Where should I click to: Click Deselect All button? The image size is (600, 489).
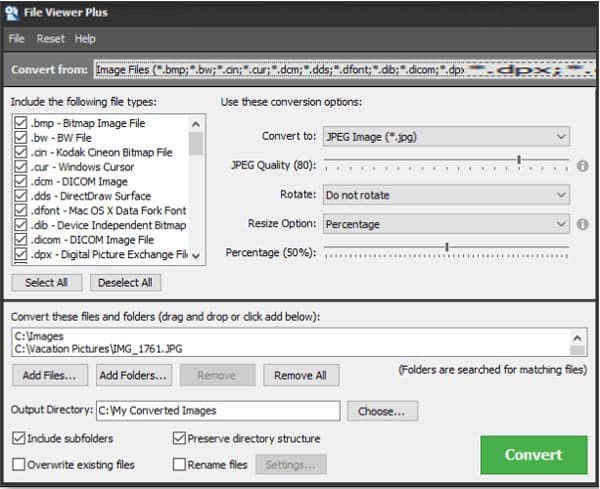125,283
